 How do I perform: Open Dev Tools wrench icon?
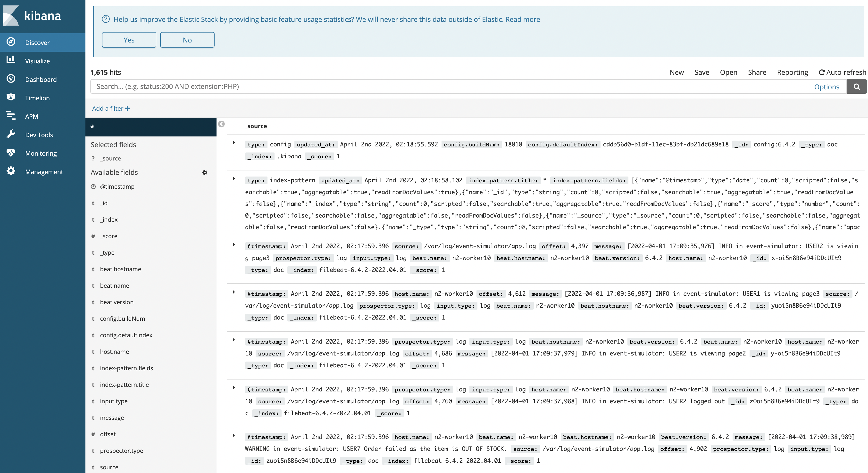pos(11,134)
